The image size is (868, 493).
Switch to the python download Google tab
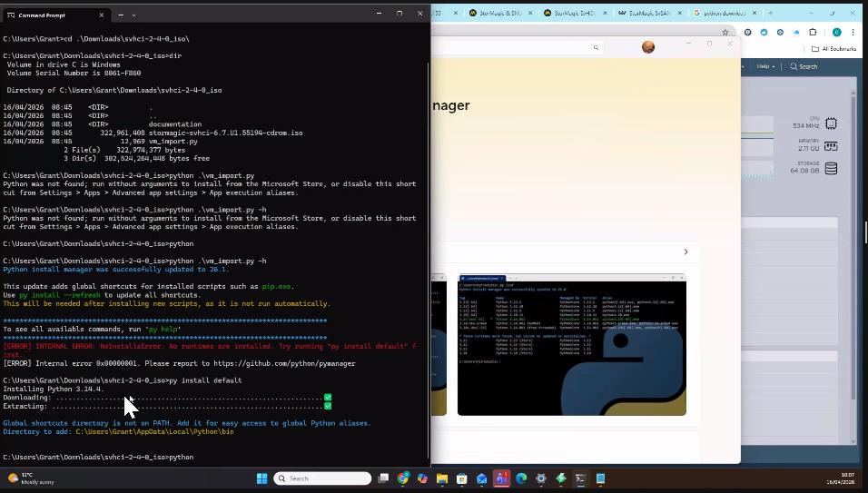[x=725, y=13]
